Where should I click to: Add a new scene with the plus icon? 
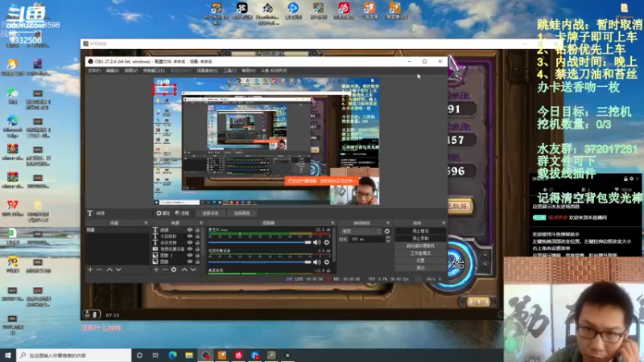click(x=90, y=269)
